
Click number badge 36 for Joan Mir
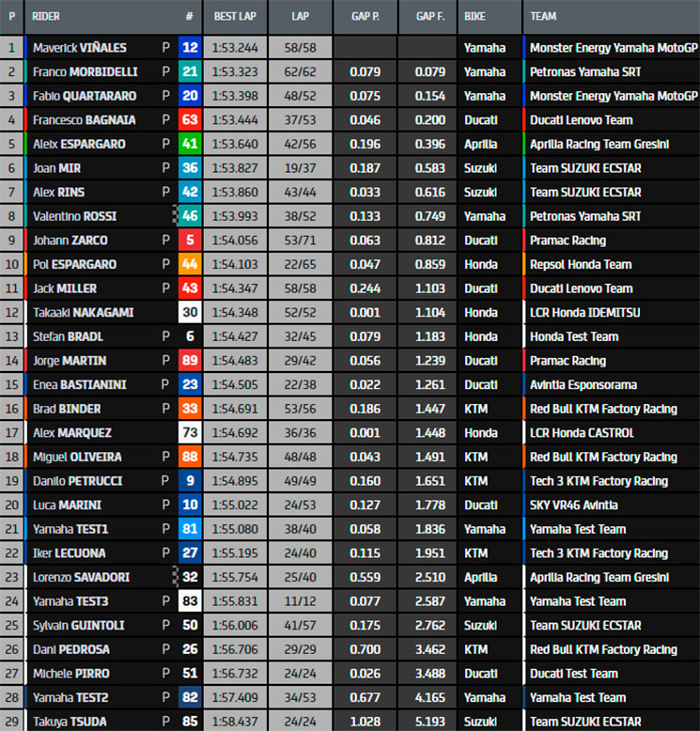190,168
